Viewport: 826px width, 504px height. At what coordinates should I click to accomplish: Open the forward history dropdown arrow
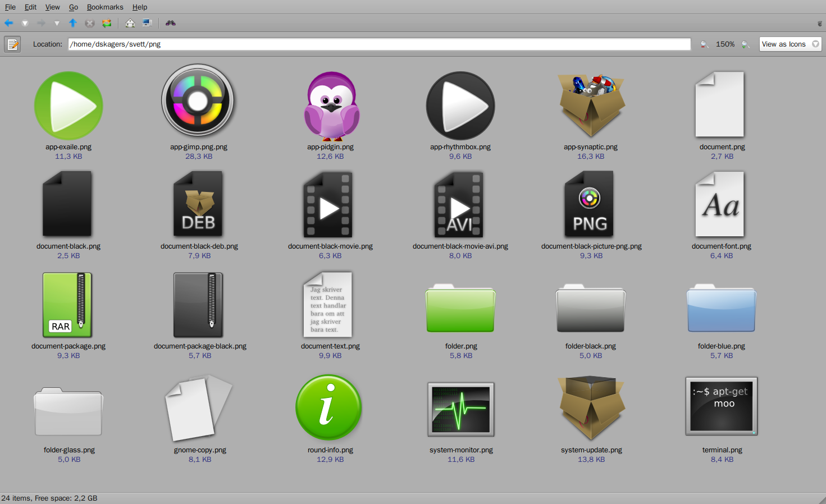coord(57,23)
